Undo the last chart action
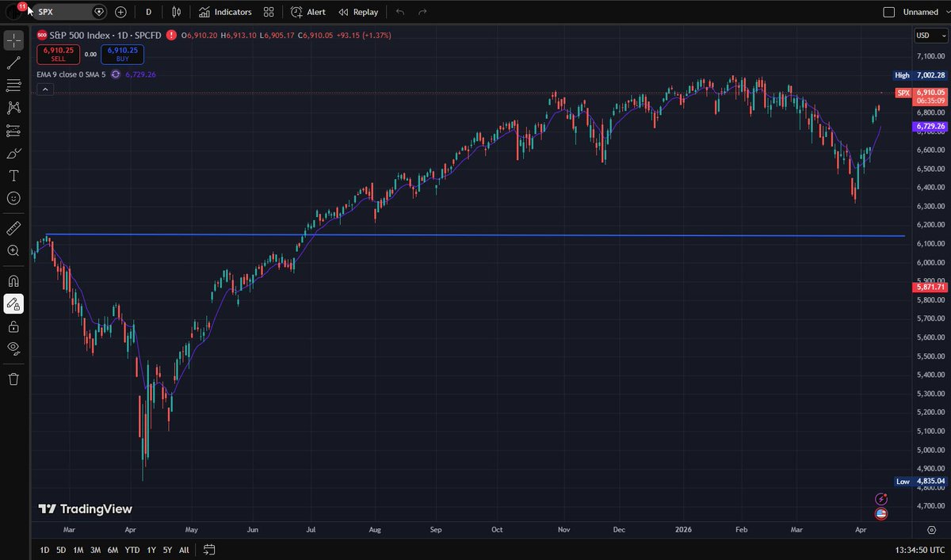Viewport: 951px width, 560px height. (400, 12)
